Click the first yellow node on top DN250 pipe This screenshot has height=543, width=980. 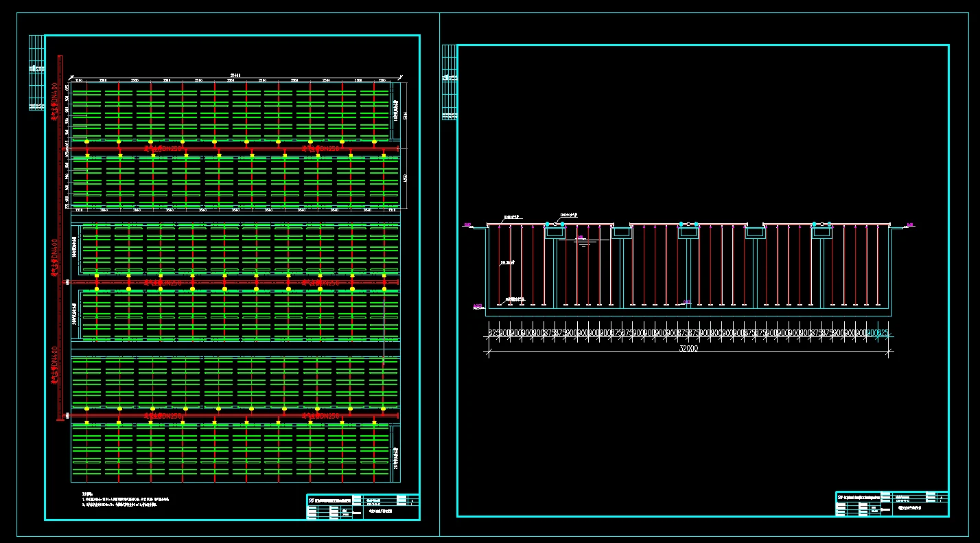point(86,142)
